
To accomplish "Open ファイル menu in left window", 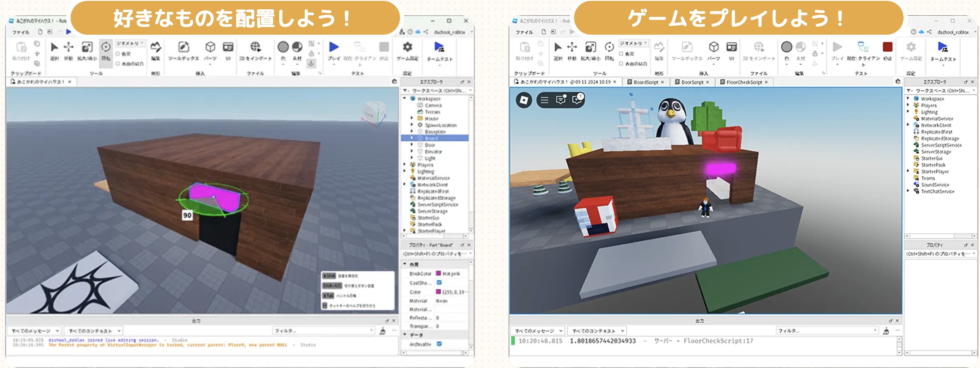I will [20, 32].
